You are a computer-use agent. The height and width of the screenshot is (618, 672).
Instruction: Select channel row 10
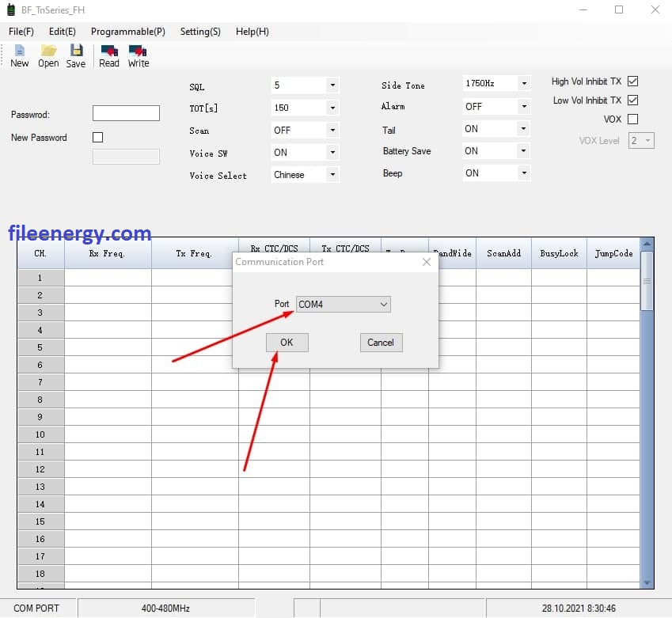(41, 434)
